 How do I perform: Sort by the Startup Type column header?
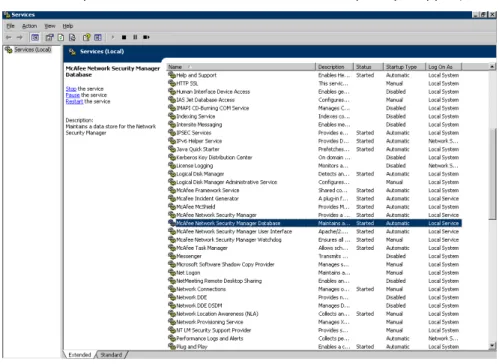click(x=405, y=67)
